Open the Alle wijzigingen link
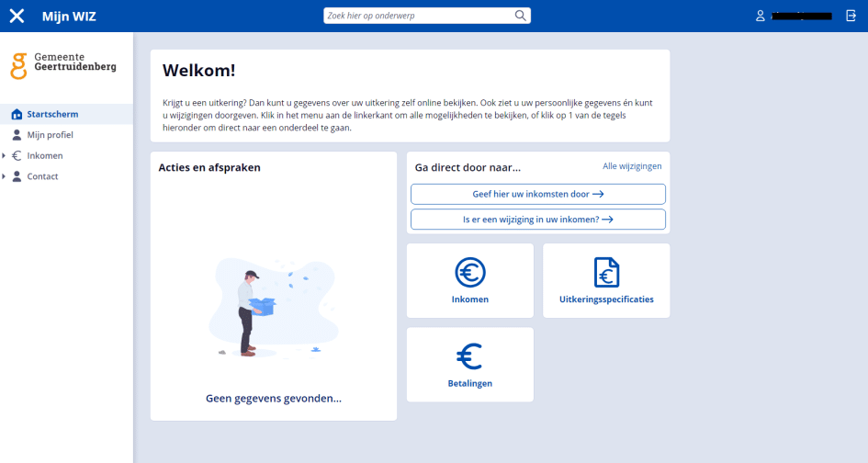This screenshot has width=868, height=463. point(632,166)
